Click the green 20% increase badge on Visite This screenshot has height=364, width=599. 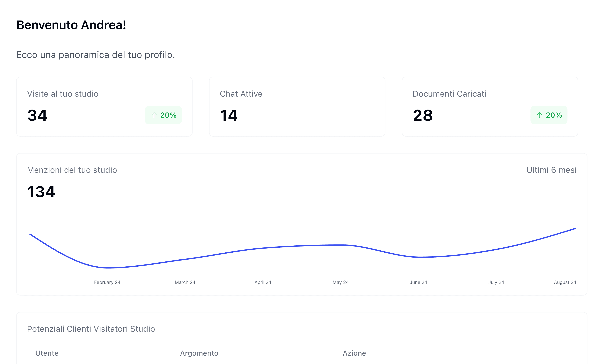[x=163, y=115]
